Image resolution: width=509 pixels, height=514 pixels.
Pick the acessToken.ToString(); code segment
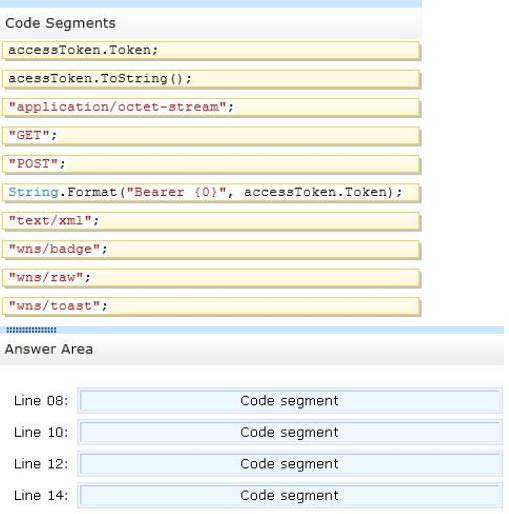pos(211,79)
